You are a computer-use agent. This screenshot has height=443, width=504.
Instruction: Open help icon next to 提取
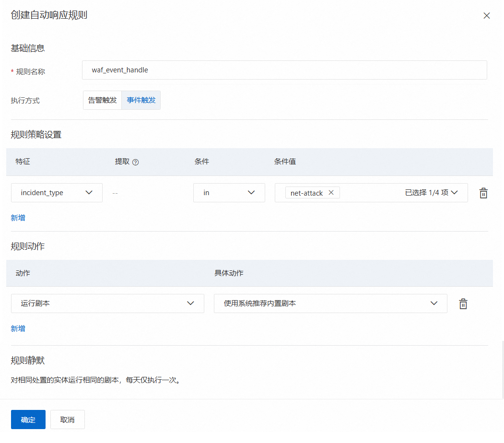[136, 162]
